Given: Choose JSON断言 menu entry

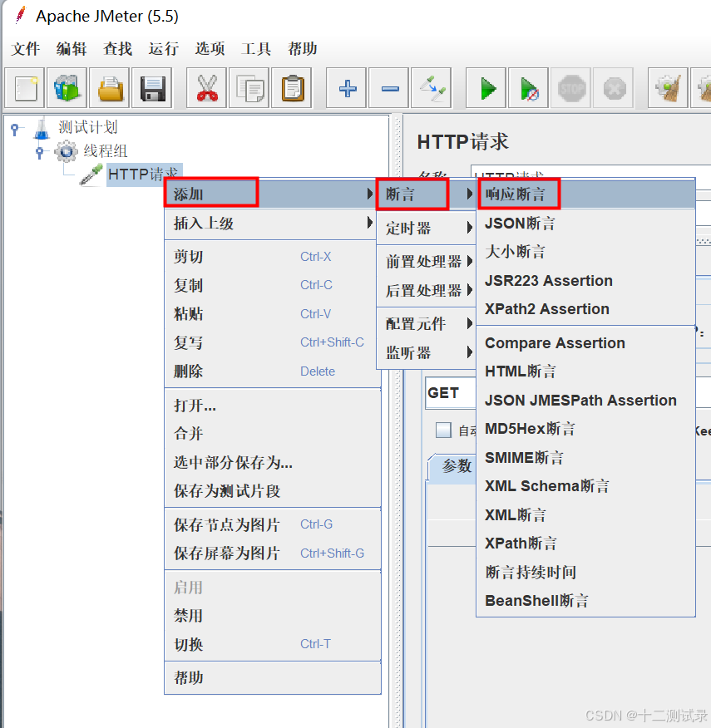Looking at the screenshot, I should pos(585,224).
